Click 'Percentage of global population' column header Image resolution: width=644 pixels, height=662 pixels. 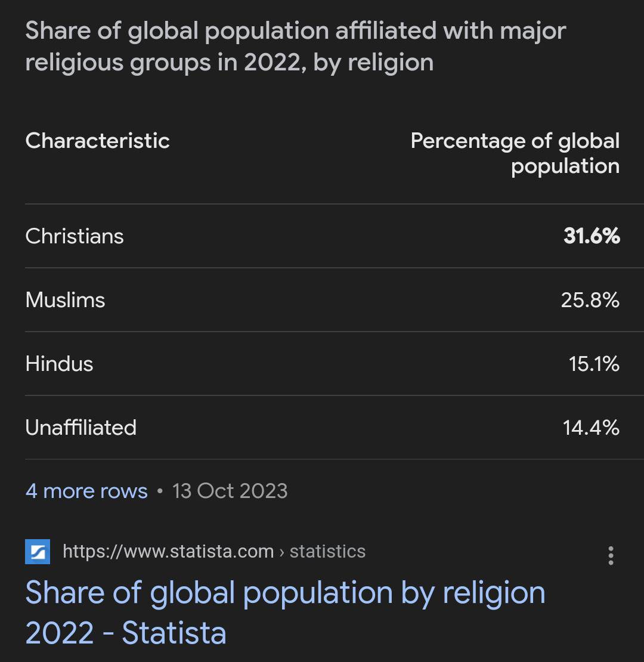click(x=515, y=153)
